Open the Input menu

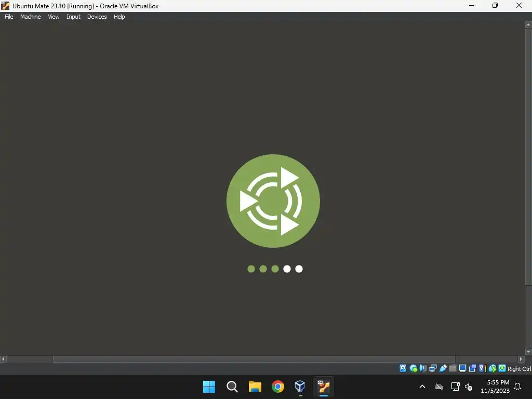tap(73, 17)
